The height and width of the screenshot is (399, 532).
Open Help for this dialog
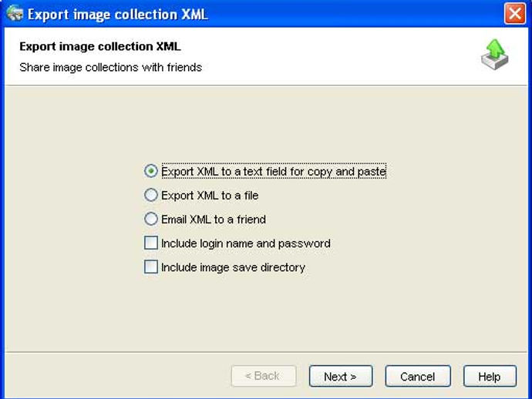pyautogui.click(x=490, y=376)
